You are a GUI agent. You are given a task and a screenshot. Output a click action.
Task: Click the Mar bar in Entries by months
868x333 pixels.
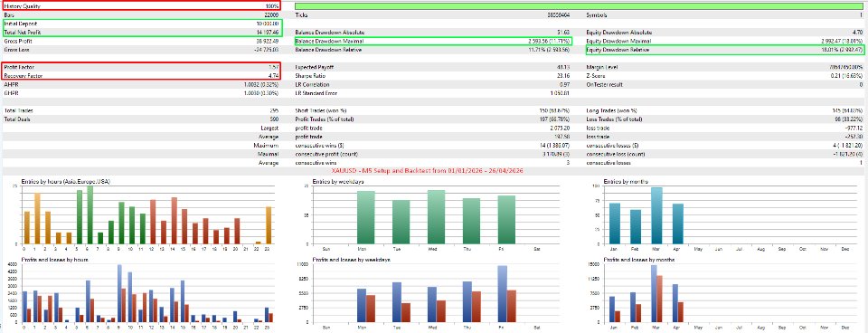656,216
